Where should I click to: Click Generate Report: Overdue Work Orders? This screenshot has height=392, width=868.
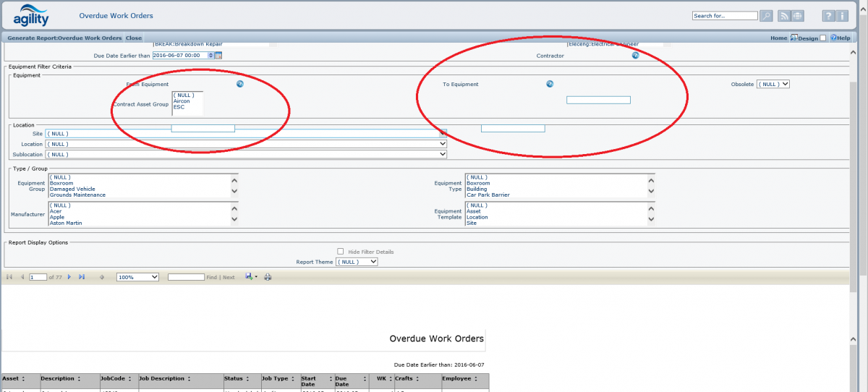(x=64, y=38)
